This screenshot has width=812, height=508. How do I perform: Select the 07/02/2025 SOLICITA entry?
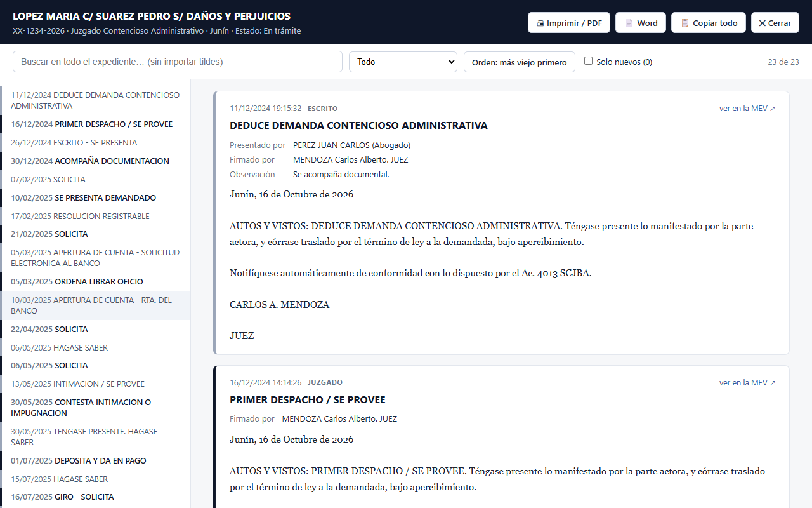[95, 180]
